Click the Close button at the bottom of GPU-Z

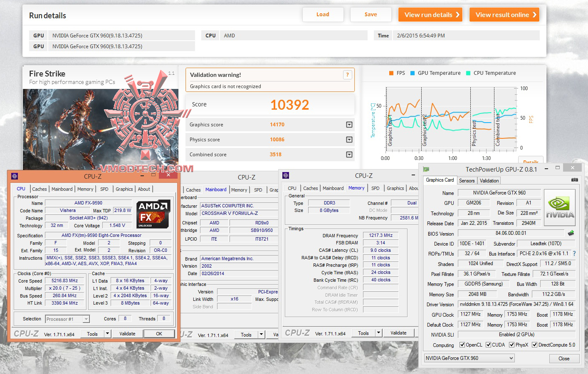point(564,359)
